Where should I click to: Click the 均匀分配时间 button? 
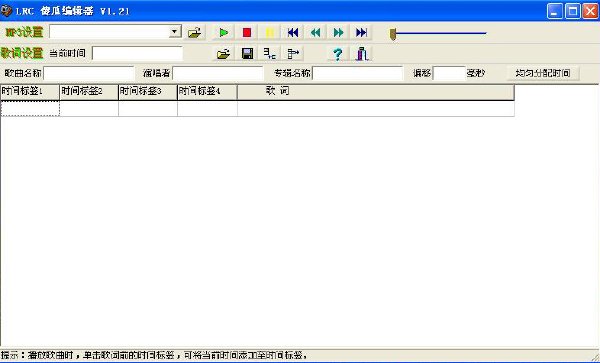click(x=543, y=73)
